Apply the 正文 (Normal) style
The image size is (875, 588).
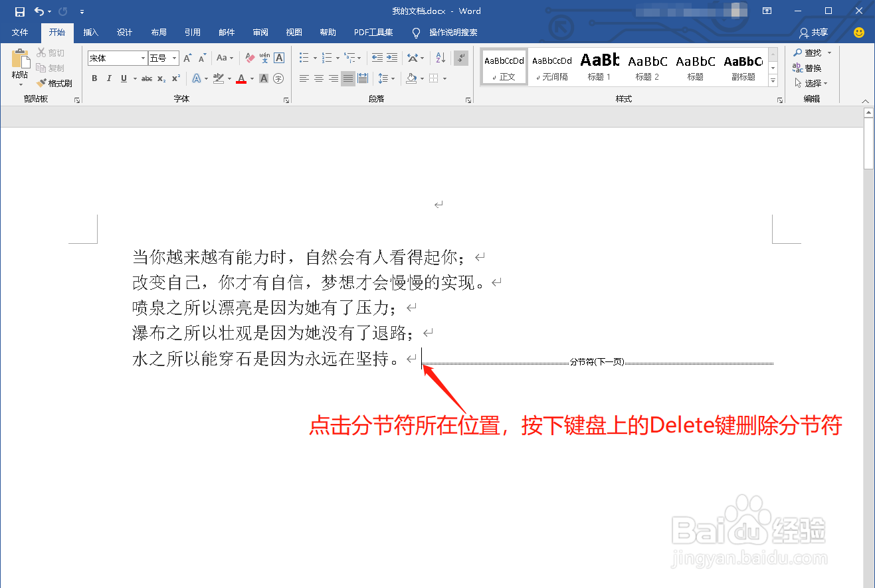(504, 67)
